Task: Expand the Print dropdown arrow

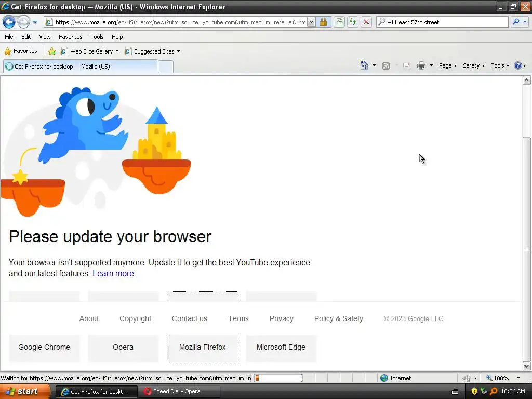Action: [431, 65]
